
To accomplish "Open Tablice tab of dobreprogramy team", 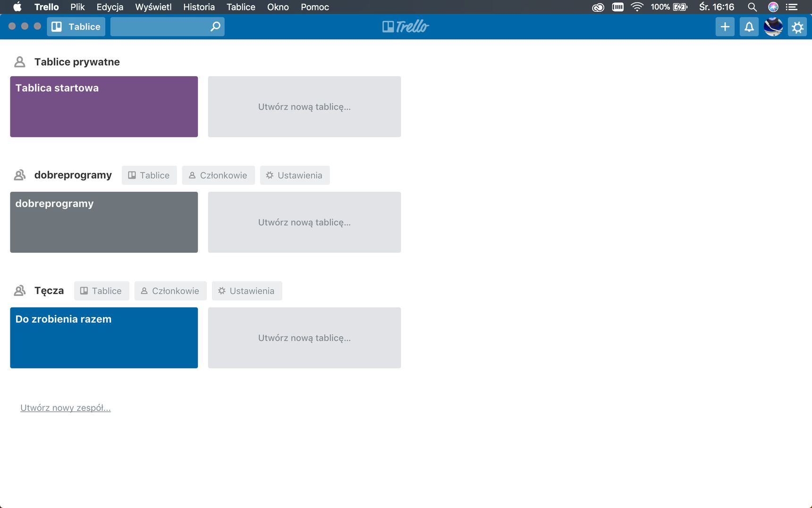I will click(x=149, y=175).
